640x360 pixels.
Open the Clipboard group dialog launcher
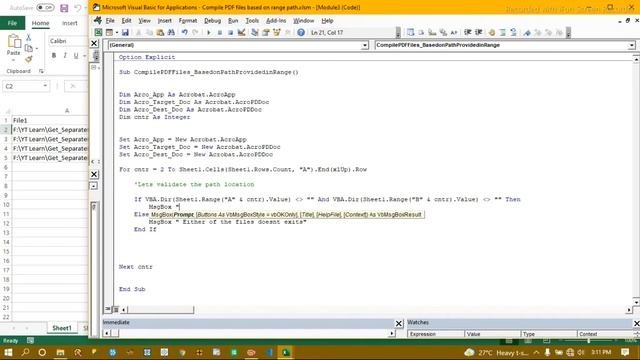(x=41, y=71)
